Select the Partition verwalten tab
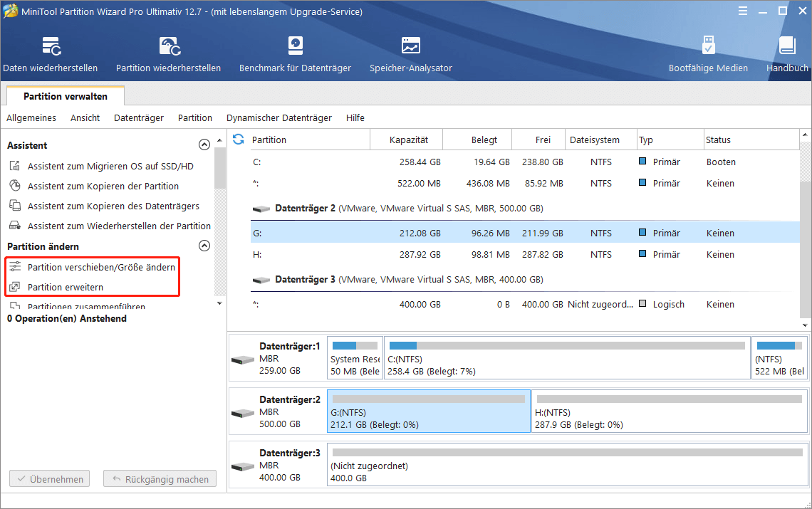This screenshot has height=509, width=812. tap(66, 96)
